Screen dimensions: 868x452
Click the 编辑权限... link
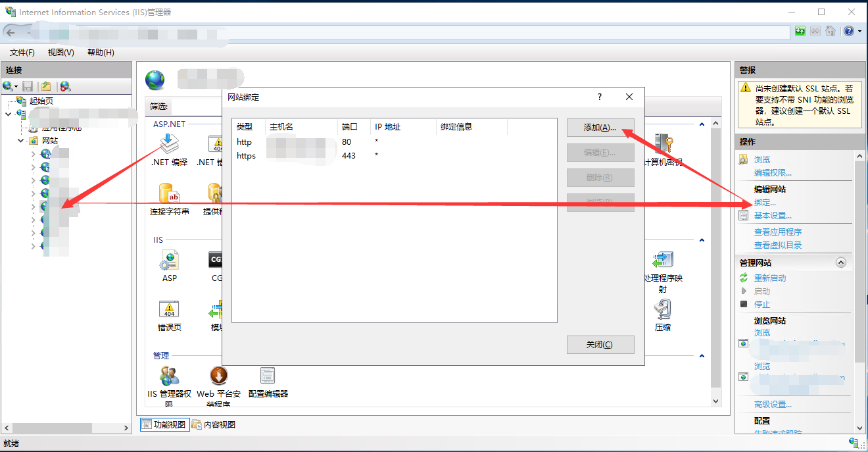[x=773, y=173]
